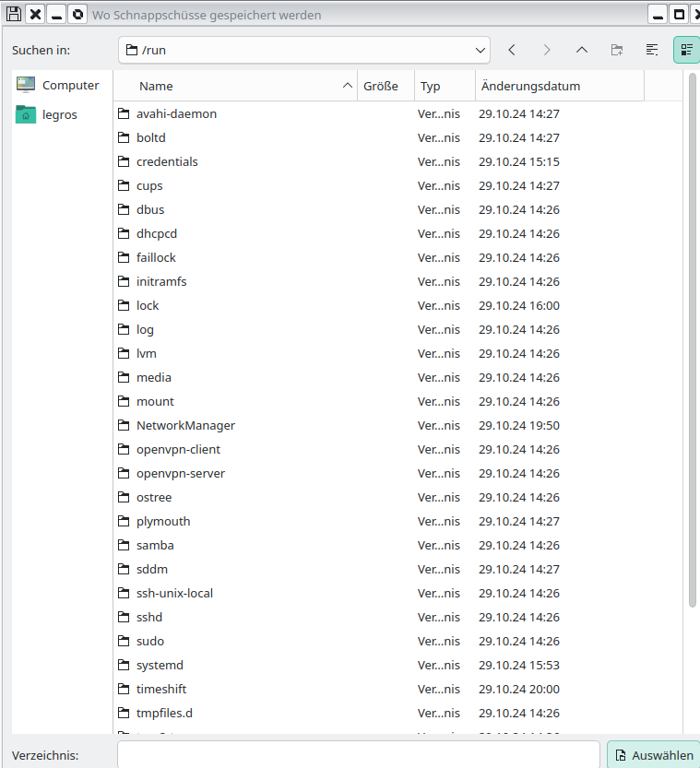Image resolution: width=700 pixels, height=768 pixels.
Task: Sort the list by Änderungsdatum
Action: [529, 86]
